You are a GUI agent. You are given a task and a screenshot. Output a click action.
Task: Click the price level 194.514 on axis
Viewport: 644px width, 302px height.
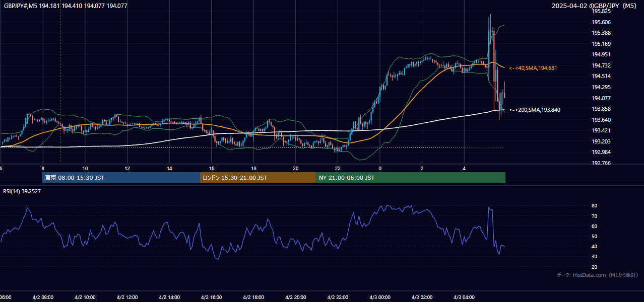(x=601, y=77)
